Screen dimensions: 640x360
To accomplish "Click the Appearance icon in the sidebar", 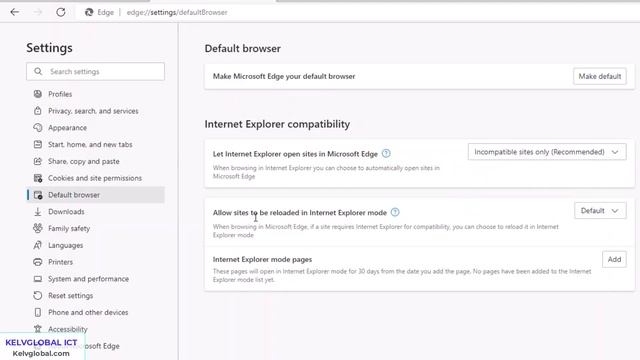I will click(x=38, y=128).
